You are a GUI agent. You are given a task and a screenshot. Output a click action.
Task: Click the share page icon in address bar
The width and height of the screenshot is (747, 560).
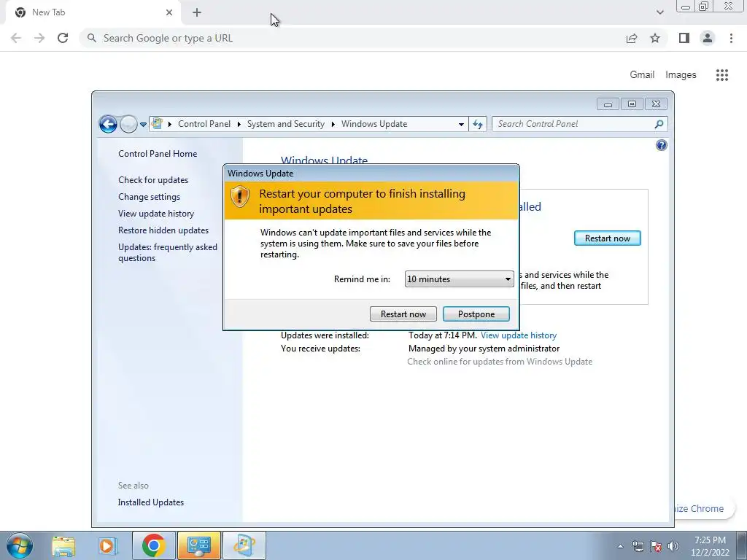(x=632, y=38)
